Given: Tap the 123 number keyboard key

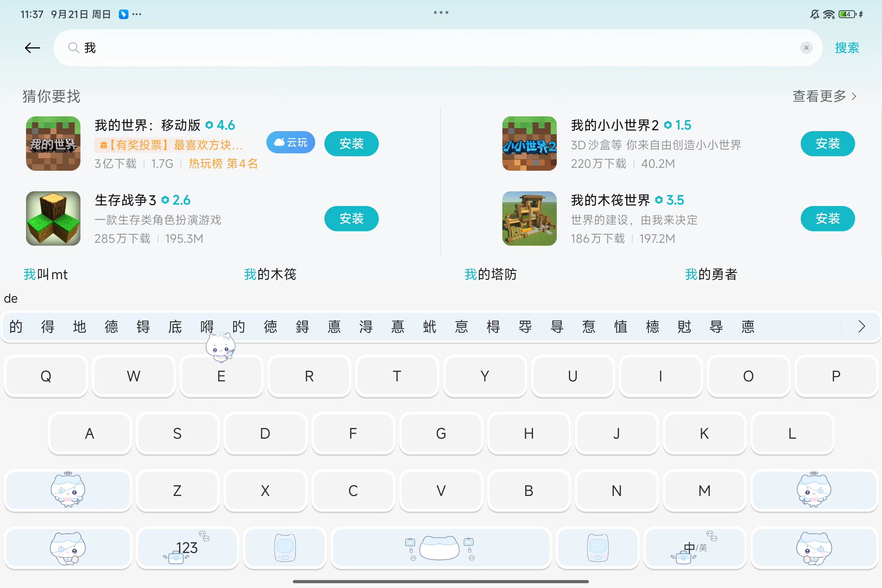Looking at the screenshot, I should pos(187,548).
